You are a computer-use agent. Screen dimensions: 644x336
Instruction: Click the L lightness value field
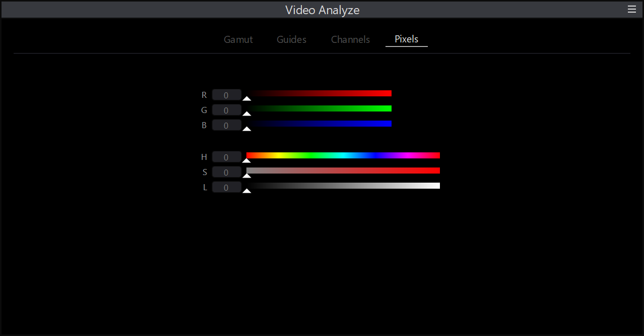click(226, 188)
